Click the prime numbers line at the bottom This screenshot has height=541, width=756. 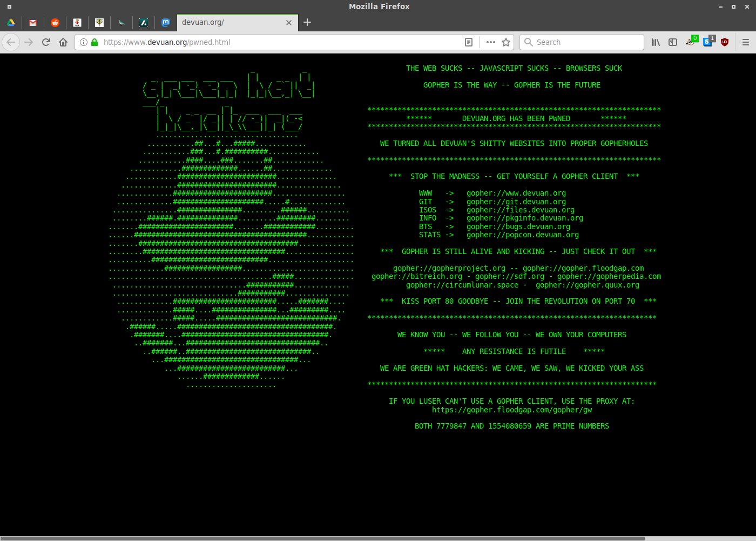click(512, 426)
